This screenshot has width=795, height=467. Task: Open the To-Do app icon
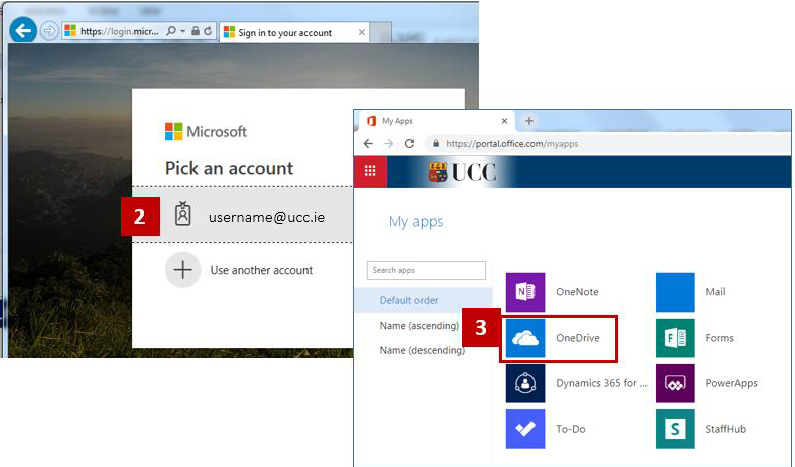525,429
